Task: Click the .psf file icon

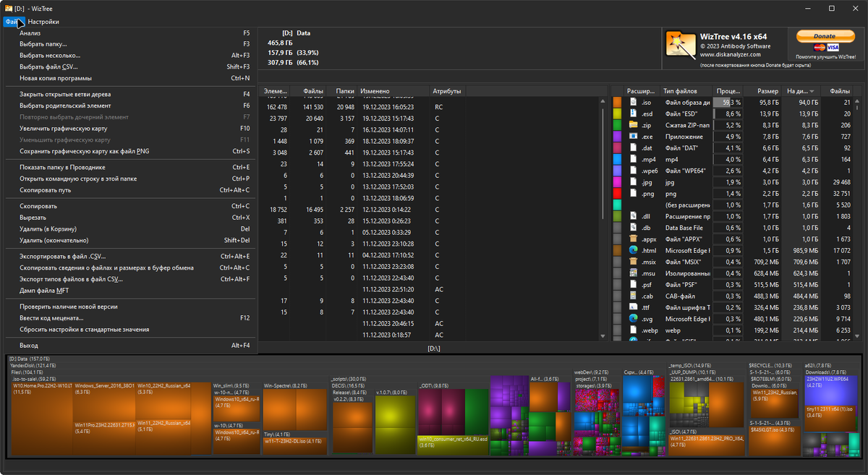Action: [633, 285]
